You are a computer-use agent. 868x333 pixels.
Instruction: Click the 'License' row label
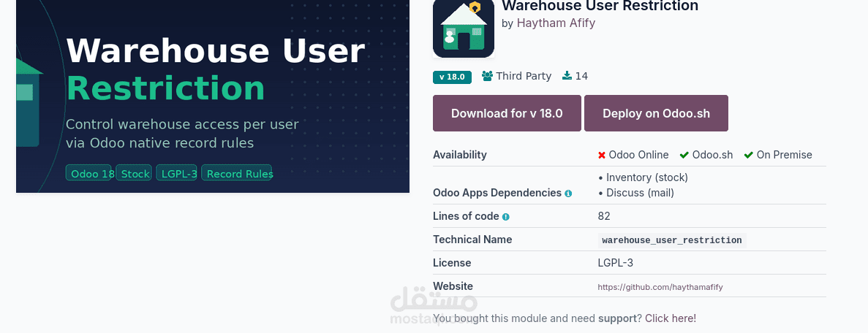point(452,263)
